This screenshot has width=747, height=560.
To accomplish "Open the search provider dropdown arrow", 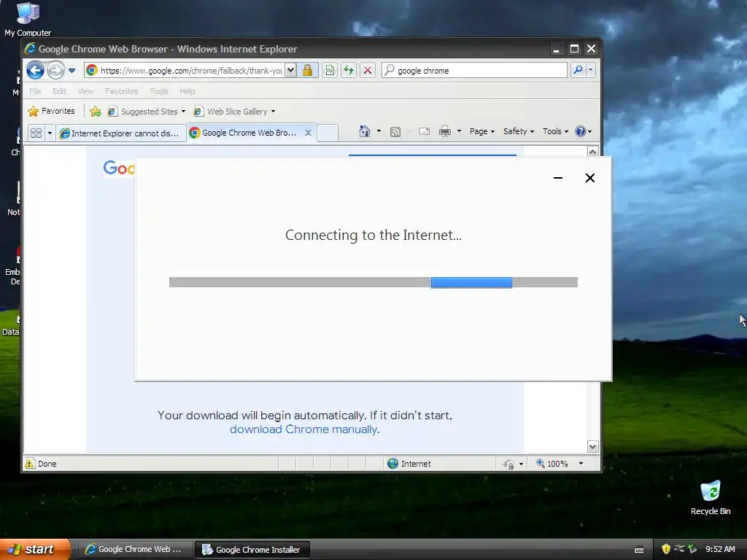I will pyautogui.click(x=591, y=71).
